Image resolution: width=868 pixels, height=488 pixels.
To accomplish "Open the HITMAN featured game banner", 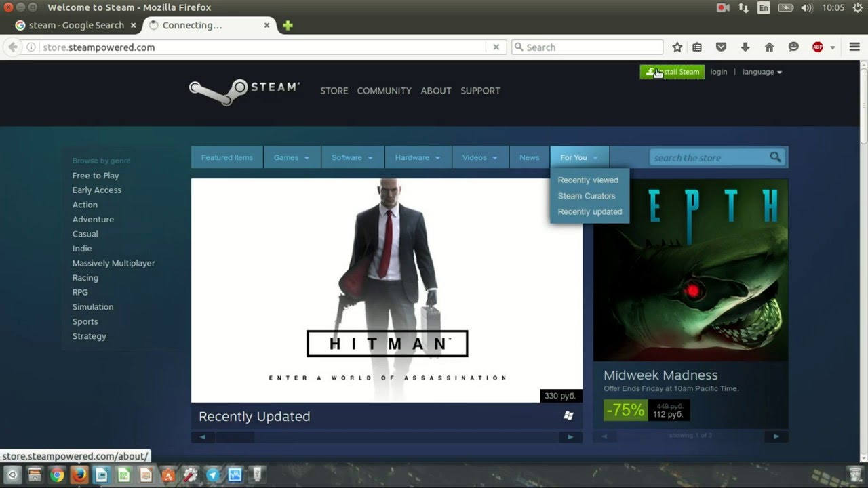I will coord(387,290).
